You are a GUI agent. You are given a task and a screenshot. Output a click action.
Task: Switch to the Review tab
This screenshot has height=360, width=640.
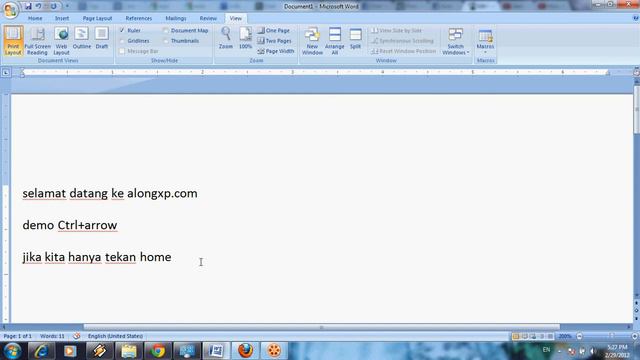pos(208,18)
